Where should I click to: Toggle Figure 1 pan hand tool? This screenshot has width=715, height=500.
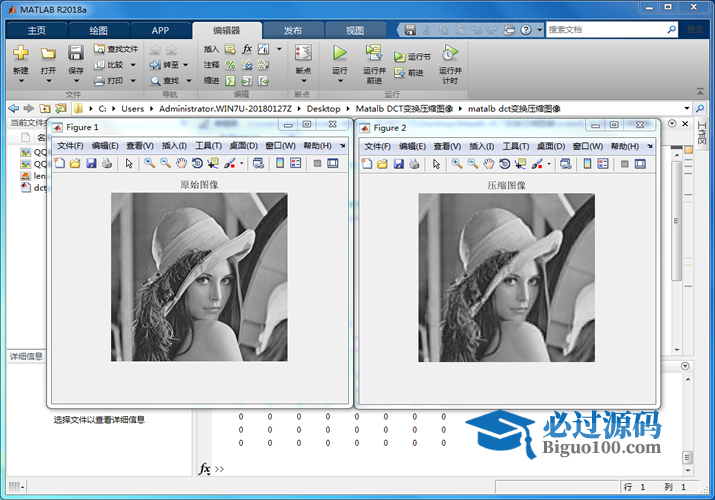pos(181,163)
